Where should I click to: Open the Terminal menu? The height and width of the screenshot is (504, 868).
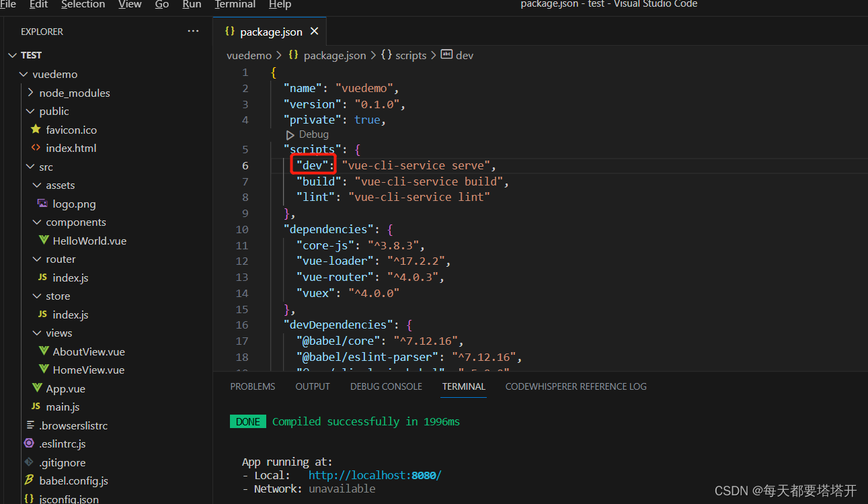[x=235, y=4]
